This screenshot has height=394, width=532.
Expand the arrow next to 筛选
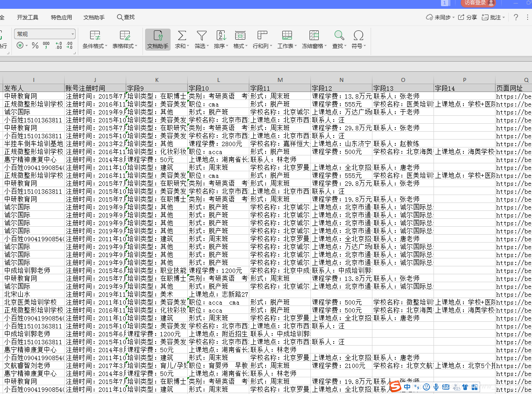(208, 46)
